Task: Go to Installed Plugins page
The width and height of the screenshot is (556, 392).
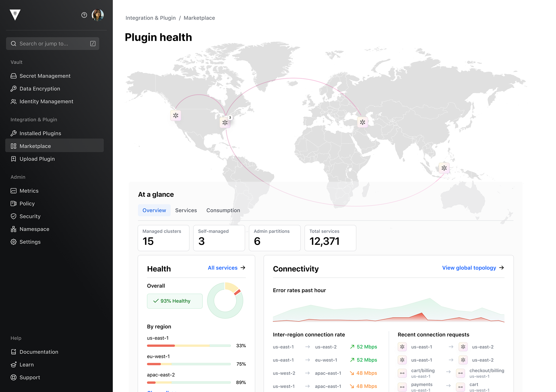Action: point(40,133)
